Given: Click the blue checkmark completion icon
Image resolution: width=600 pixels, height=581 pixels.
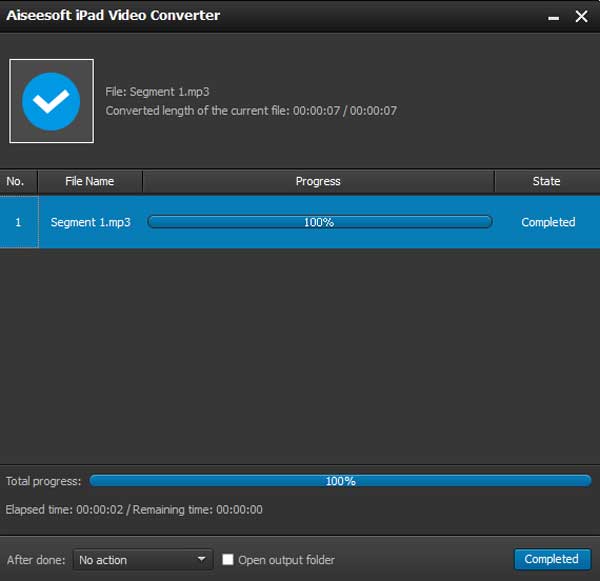Looking at the screenshot, I should coord(51,101).
